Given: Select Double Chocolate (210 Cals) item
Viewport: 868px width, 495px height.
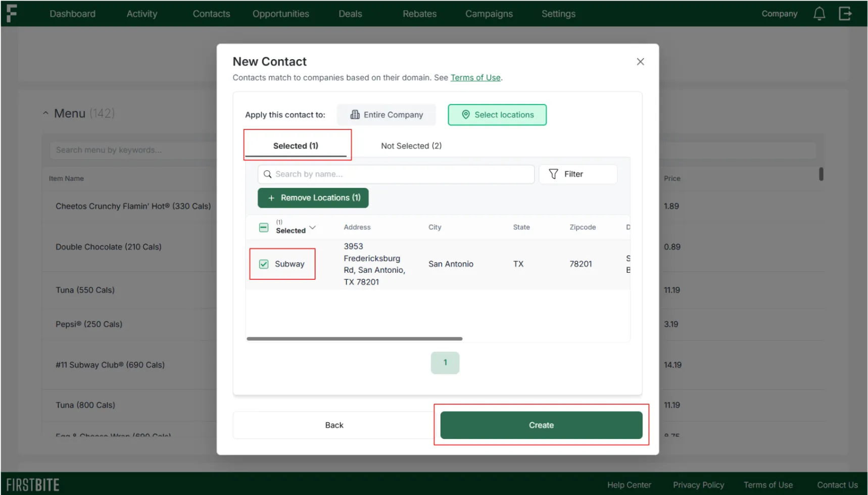Looking at the screenshot, I should pyautogui.click(x=109, y=247).
